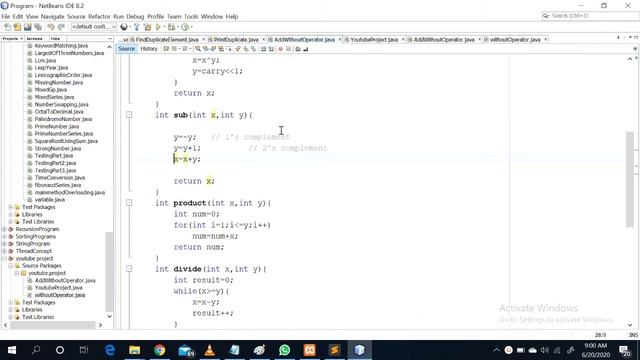Switch editor to Source view
Image resolution: width=640 pixels, height=360 pixels.
point(126,49)
